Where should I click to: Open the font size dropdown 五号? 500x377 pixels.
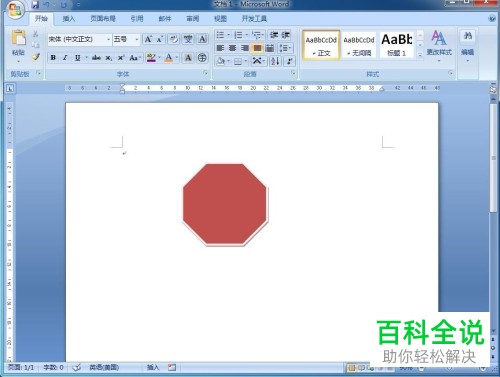coord(137,39)
